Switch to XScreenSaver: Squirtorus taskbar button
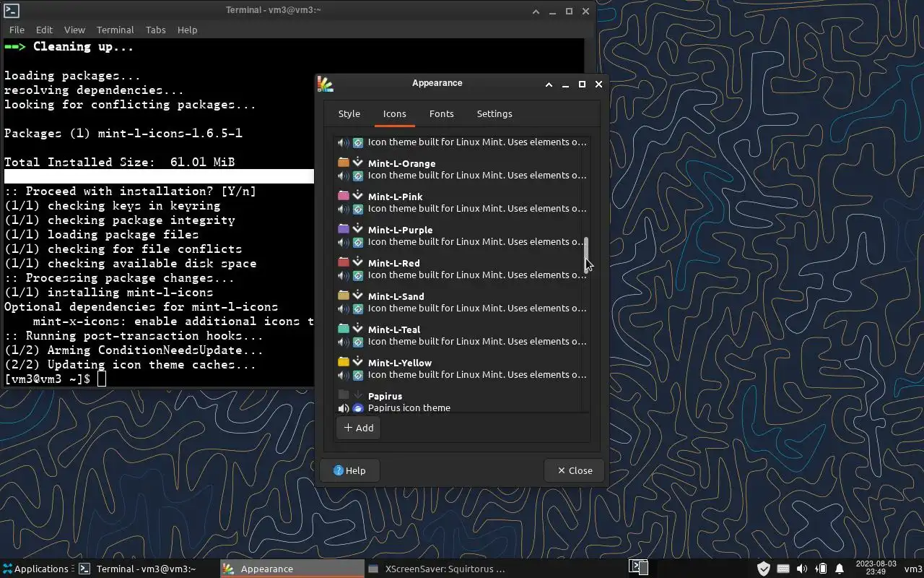This screenshot has width=924, height=578. (x=437, y=569)
